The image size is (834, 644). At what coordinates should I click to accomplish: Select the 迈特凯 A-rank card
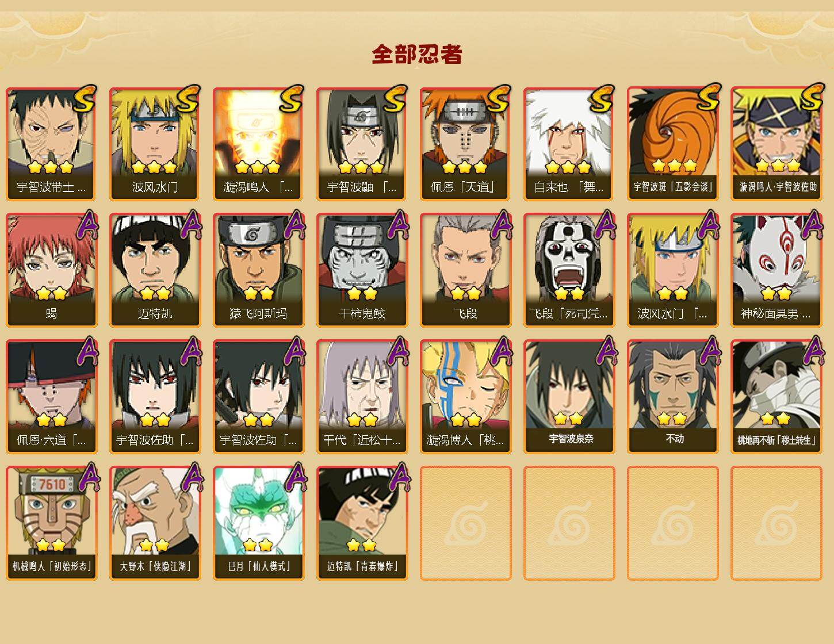tap(155, 270)
